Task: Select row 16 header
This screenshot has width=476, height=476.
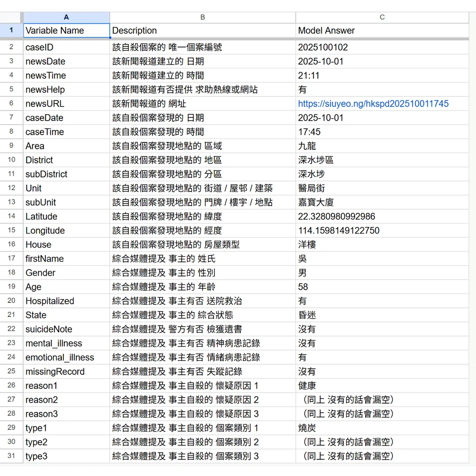Action: tap(11, 244)
